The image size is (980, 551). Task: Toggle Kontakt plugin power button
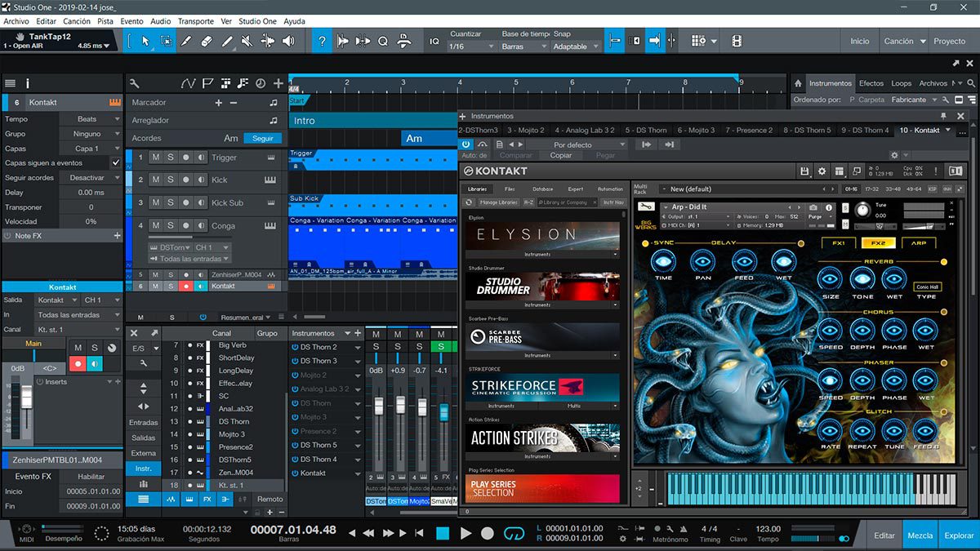[465, 144]
